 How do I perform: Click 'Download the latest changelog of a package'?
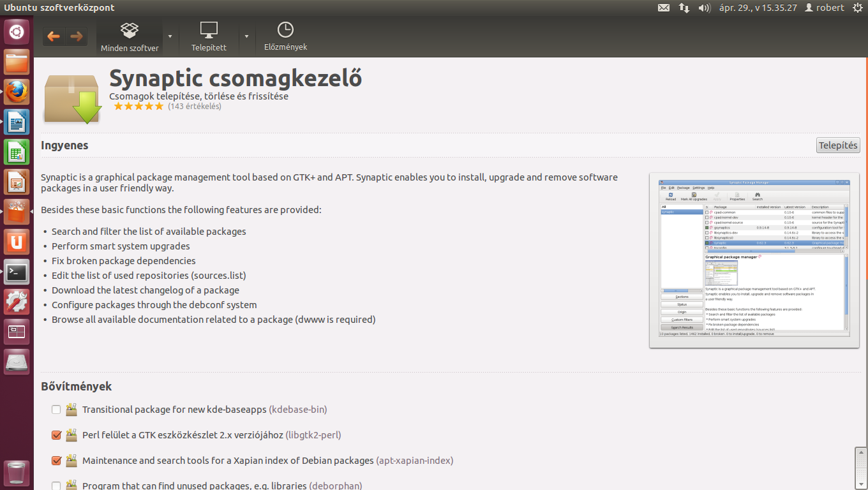click(x=146, y=290)
